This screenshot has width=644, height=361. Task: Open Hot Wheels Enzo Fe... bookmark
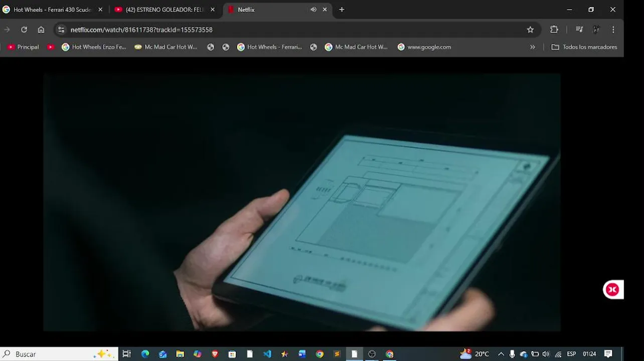(x=94, y=47)
